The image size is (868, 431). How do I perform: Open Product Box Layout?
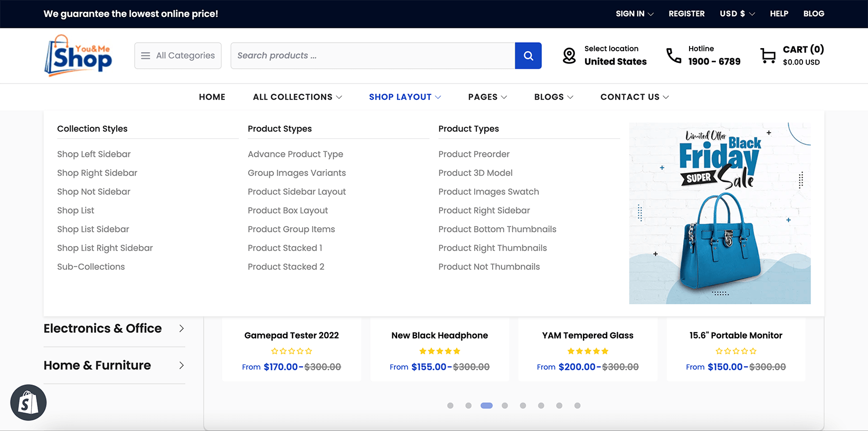pyautogui.click(x=288, y=210)
